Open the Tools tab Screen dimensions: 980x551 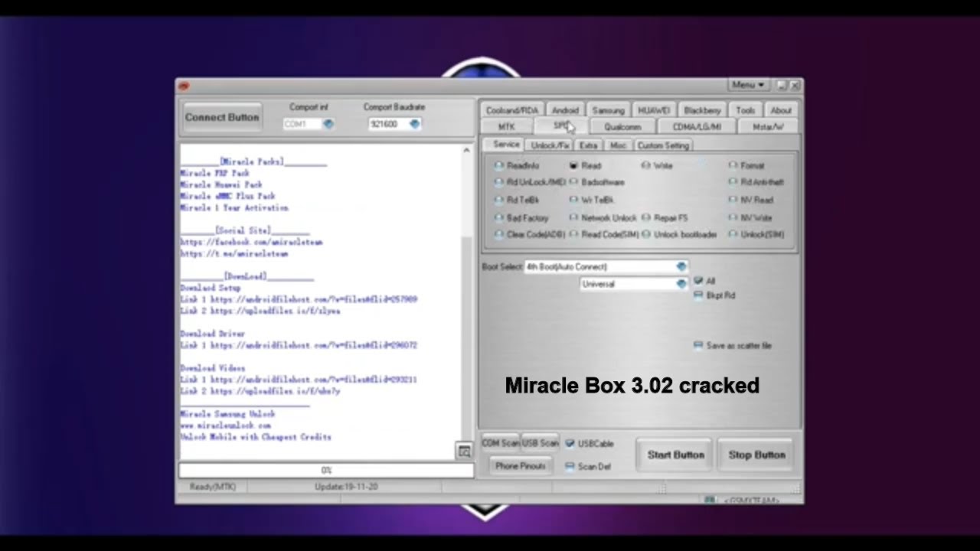click(x=746, y=110)
